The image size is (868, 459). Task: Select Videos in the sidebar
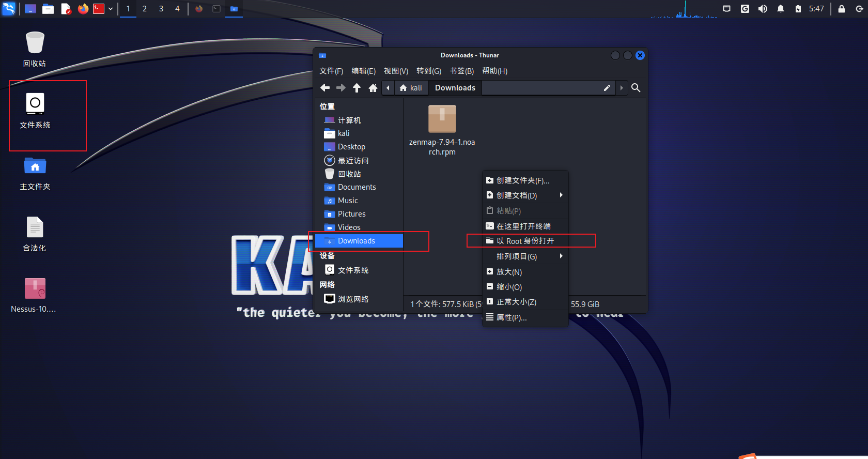pyautogui.click(x=359, y=227)
